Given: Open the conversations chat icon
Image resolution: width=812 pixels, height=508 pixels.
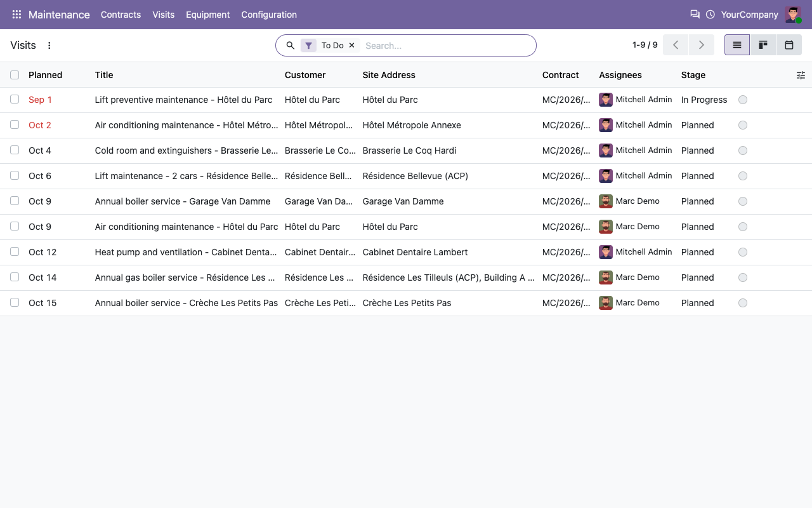Looking at the screenshot, I should click(695, 15).
